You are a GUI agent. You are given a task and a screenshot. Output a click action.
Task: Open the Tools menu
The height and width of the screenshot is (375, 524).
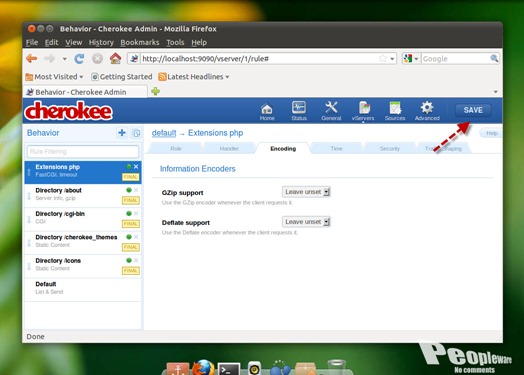(175, 42)
